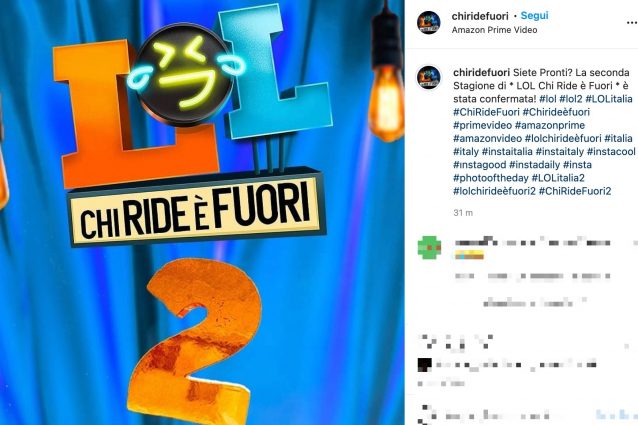Open the #primevideo hashtag

coord(483,125)
